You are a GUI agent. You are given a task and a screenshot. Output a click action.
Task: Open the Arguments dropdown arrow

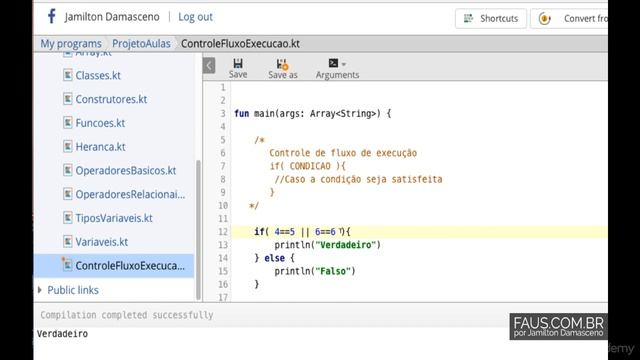tap(344, 64)
